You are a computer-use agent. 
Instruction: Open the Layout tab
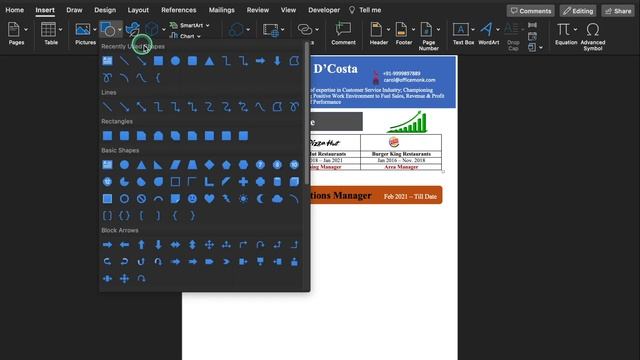pos(138,10)
